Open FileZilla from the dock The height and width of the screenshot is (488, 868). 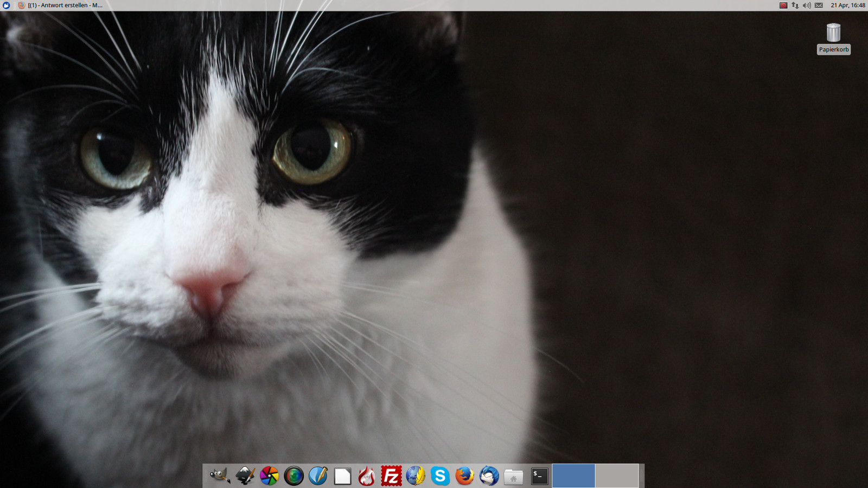[391, 476]
